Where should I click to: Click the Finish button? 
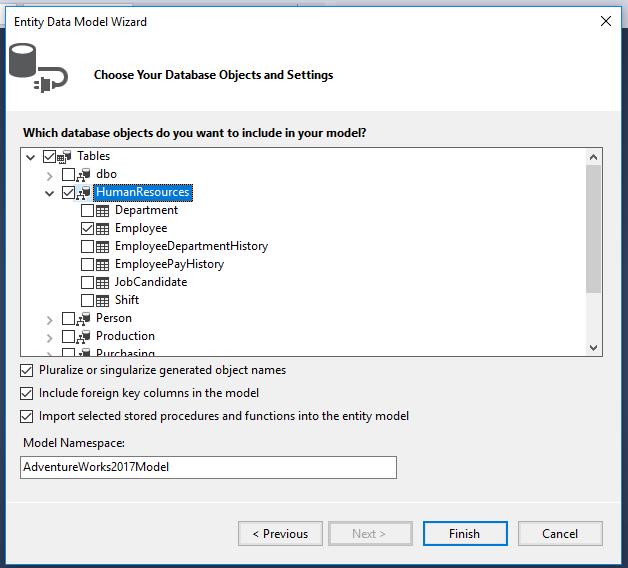coord(464,534)
